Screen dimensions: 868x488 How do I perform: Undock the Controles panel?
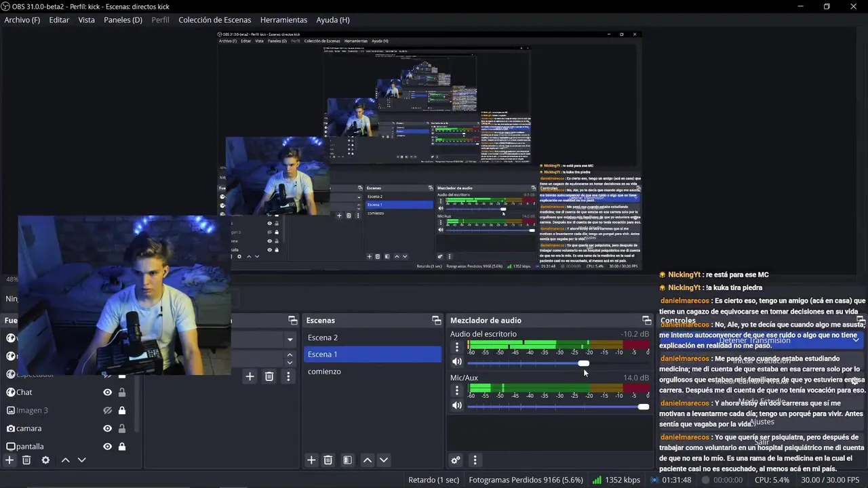(861, 320)
